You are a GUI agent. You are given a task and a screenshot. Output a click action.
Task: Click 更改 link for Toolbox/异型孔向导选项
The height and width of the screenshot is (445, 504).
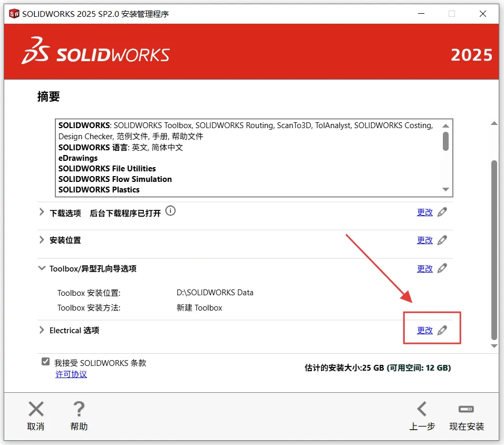click(x=424, y=269)
